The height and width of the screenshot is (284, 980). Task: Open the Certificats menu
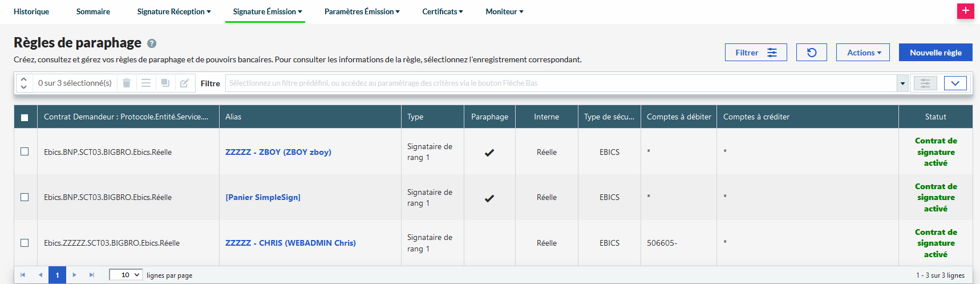coord(442,11)
